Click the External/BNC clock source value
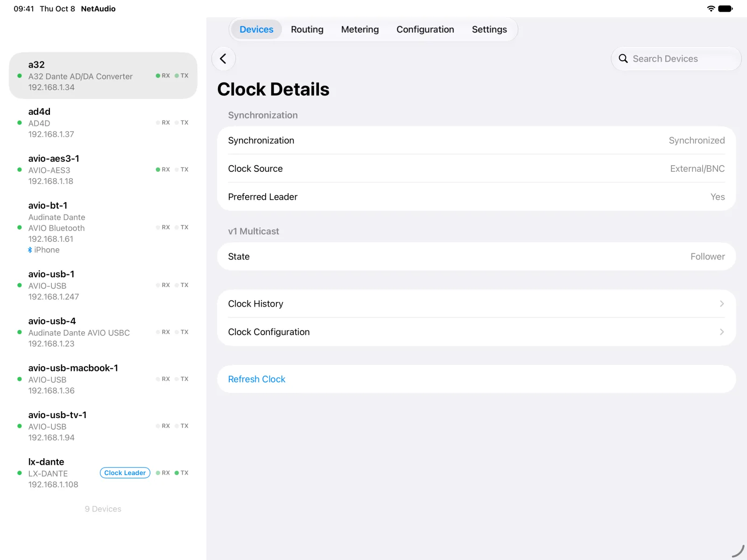This screenshot has height=560, width=747. click(x=698, y=168)
